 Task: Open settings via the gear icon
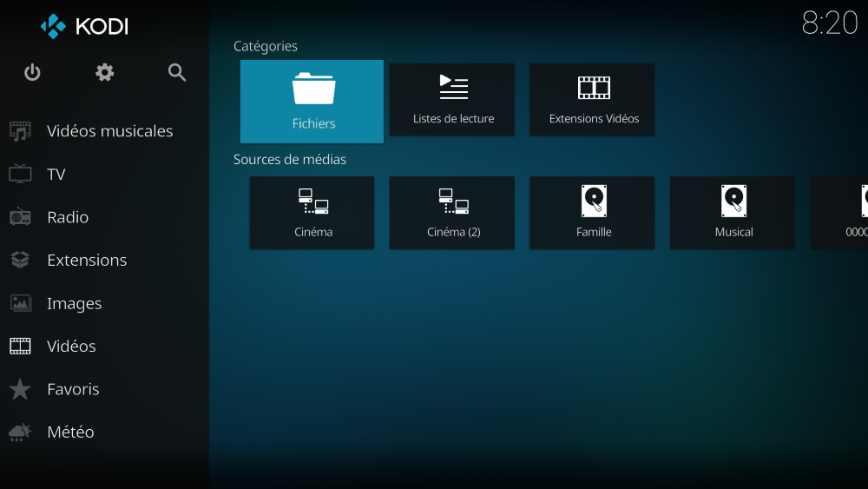pos(105,73)
